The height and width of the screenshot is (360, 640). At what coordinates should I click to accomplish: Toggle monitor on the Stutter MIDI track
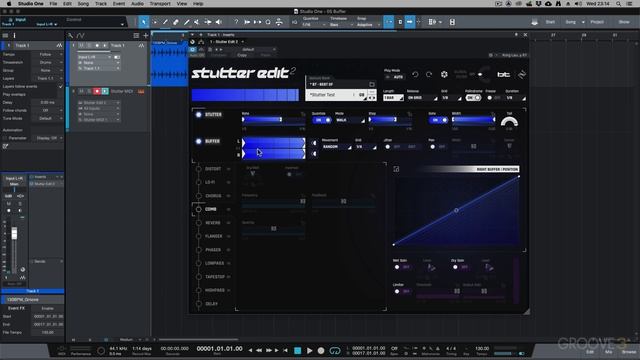105,91
